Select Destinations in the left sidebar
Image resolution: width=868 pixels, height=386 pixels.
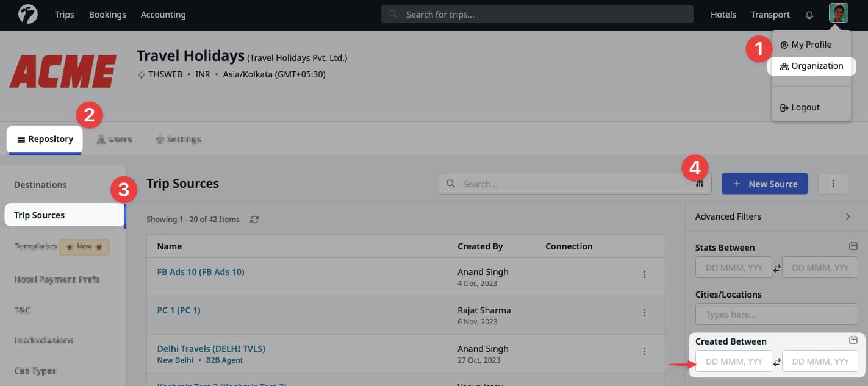40,185
